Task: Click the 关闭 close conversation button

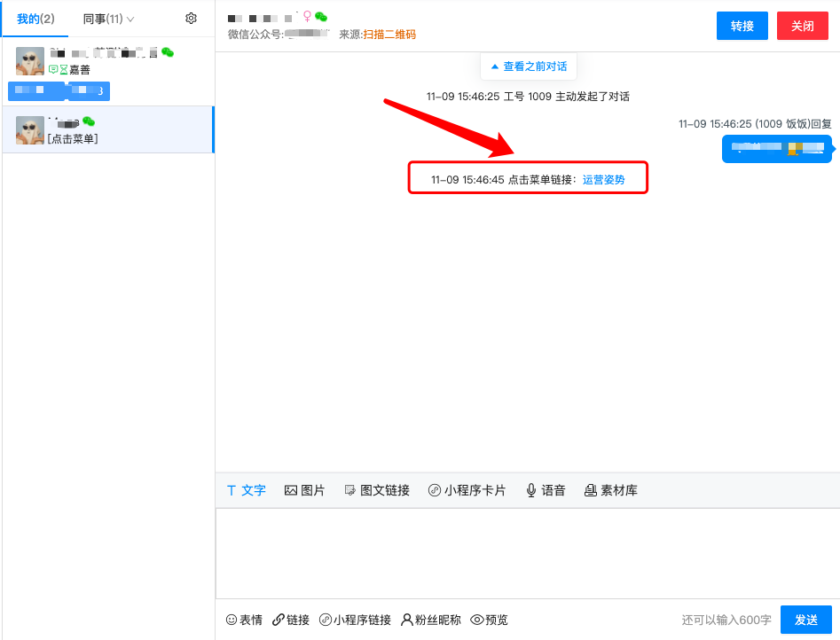Action: point(802,26)
